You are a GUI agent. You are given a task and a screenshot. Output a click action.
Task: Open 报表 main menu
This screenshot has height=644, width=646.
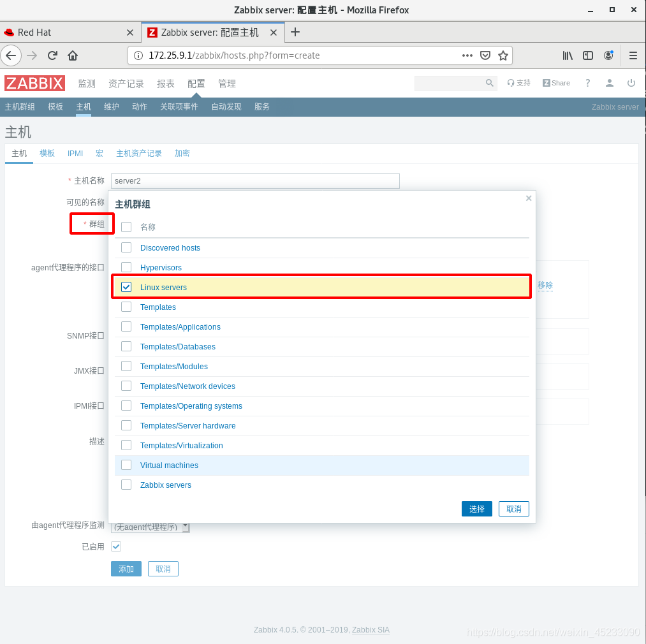(x=166, y=84)
